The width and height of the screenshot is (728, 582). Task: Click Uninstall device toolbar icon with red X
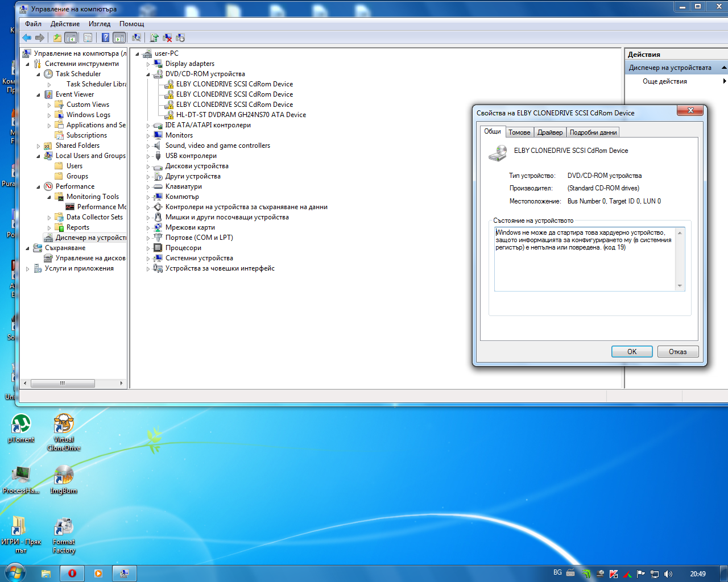[167, 38]
